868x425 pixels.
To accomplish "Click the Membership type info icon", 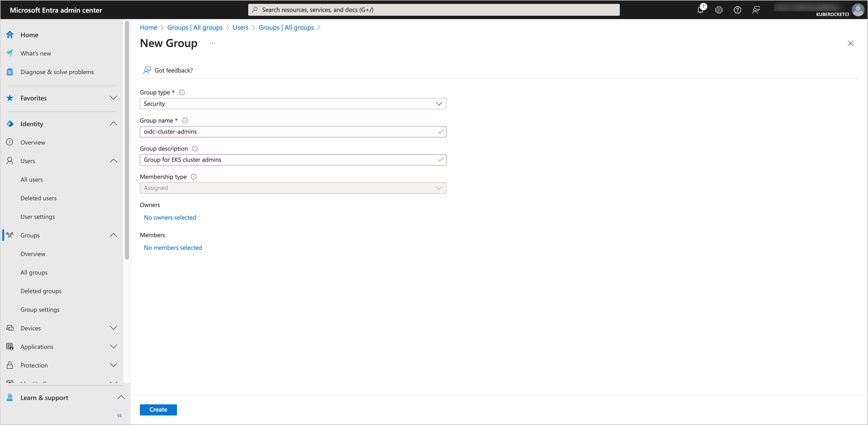I will (x=194, y=177).
